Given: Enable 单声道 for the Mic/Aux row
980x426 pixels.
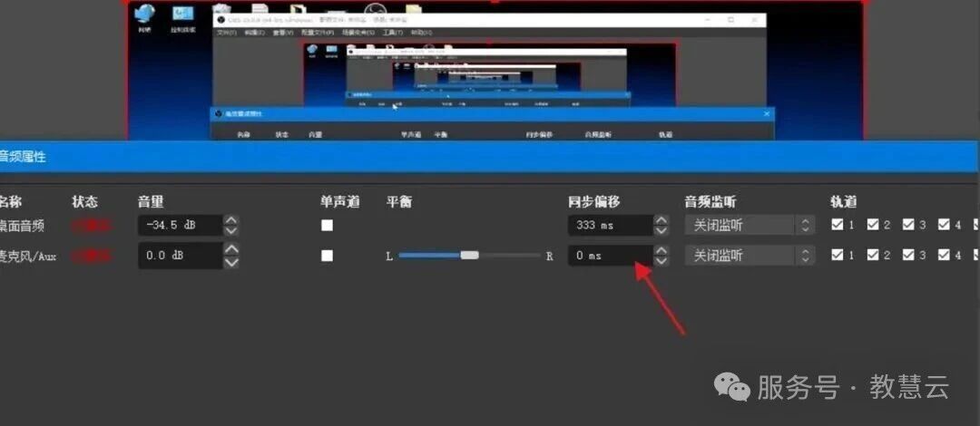Looking at the screenshot, I should click(x=327, y=256).
